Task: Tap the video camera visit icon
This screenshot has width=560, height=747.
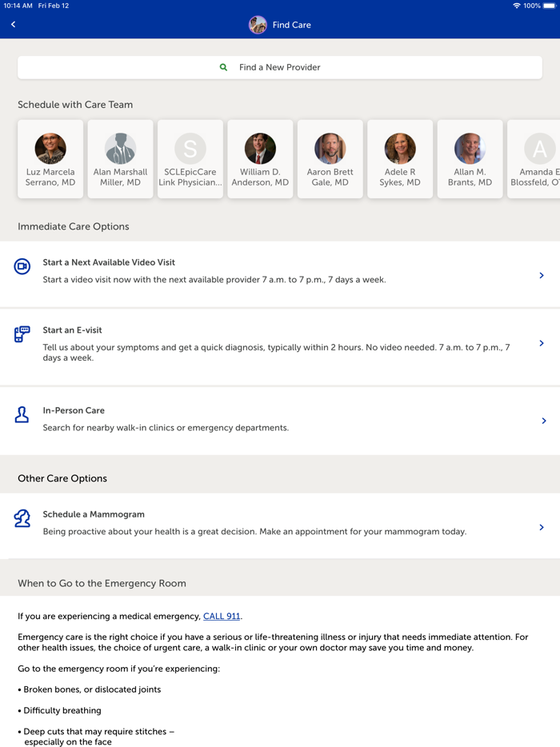Action: coord(22,266)
